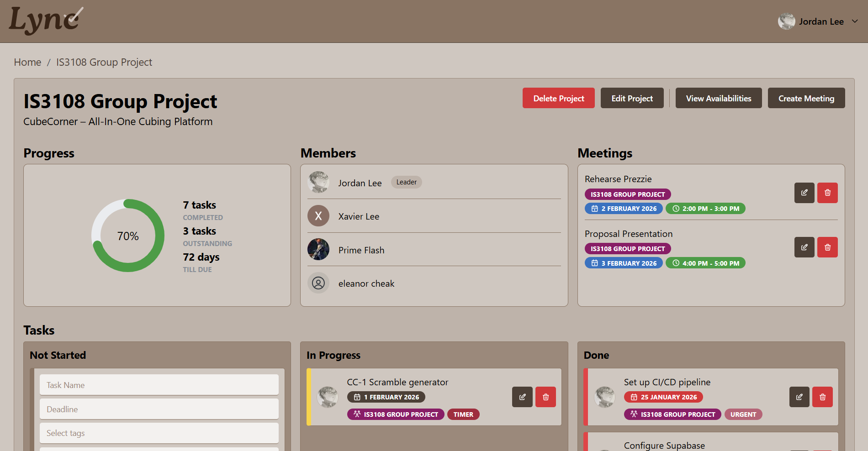Edit the Rehearse Prezzie meeting
The height and width of the screenshot is (451, 868).
[804, 193]
